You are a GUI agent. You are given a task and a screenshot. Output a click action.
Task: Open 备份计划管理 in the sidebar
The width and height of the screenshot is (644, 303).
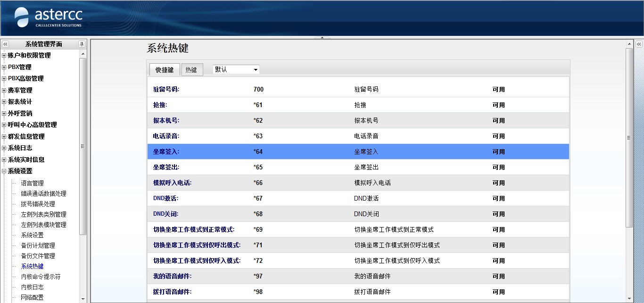pyautogui.click(x=38, y=245)
